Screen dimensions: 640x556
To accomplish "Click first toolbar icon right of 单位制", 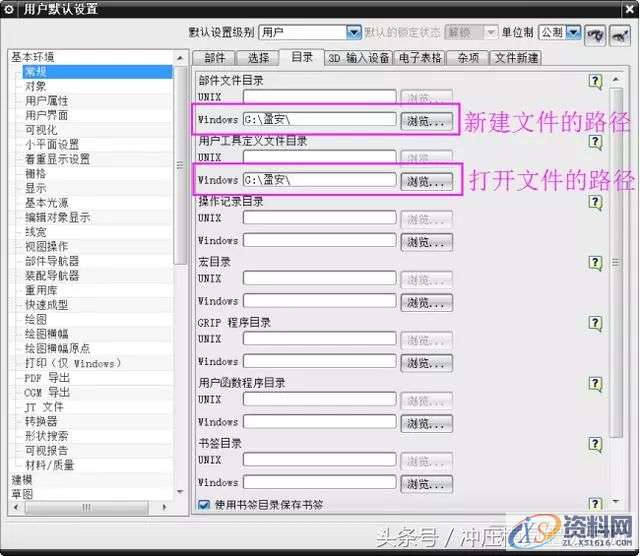I will [595, 36].
